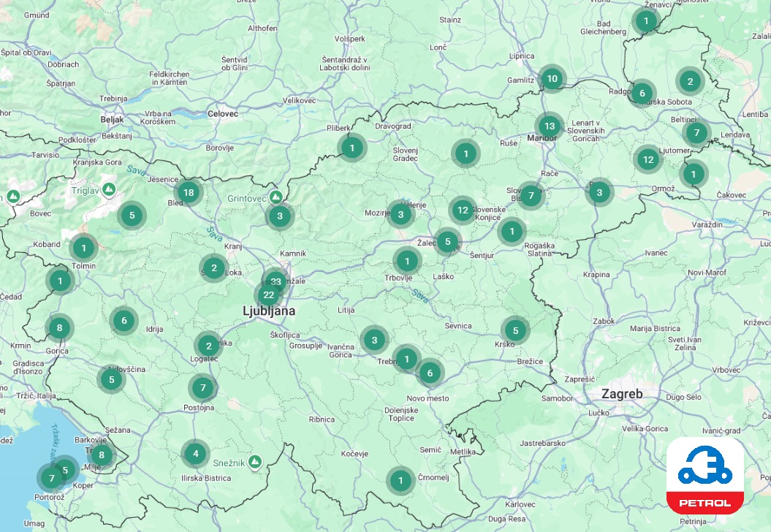
Task: Open the 2 cluster above Logatec
Action: pyautogui.click(x=208, y=346)
